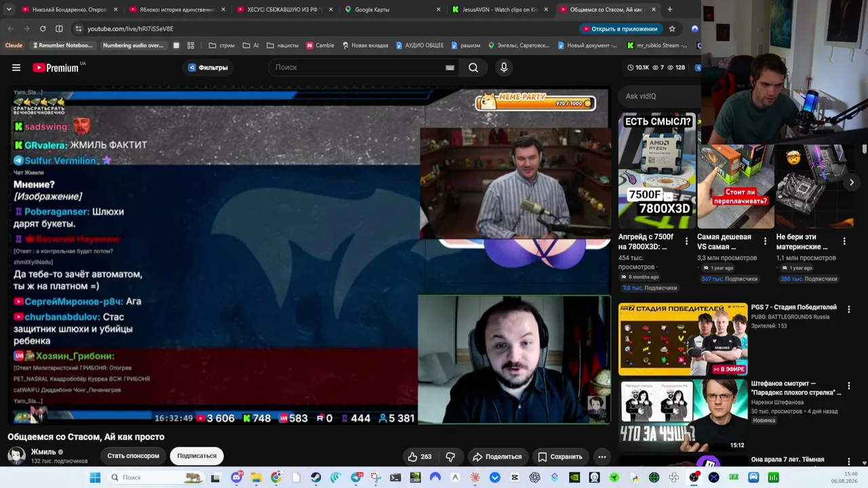
Task: Open 'Апгрейд с 7500f на 7800X3D' thumbnail
Action: point(657,171)
